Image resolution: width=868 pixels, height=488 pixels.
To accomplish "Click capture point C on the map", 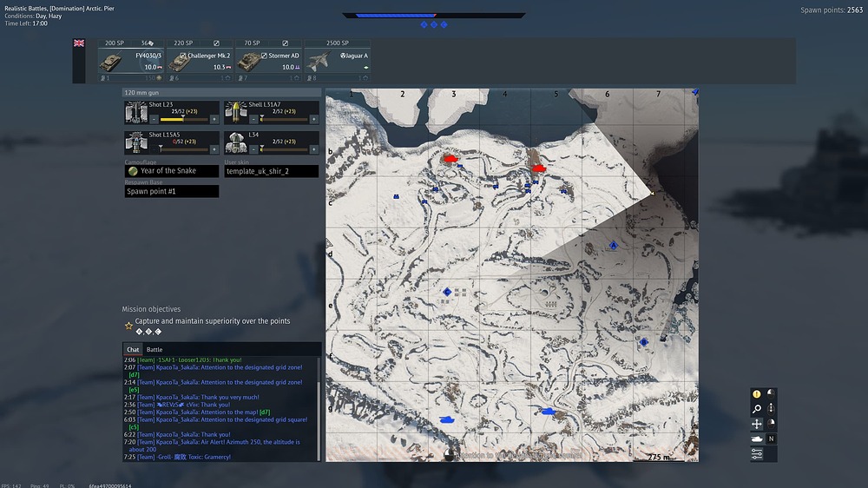I will [x=447, y=292].
